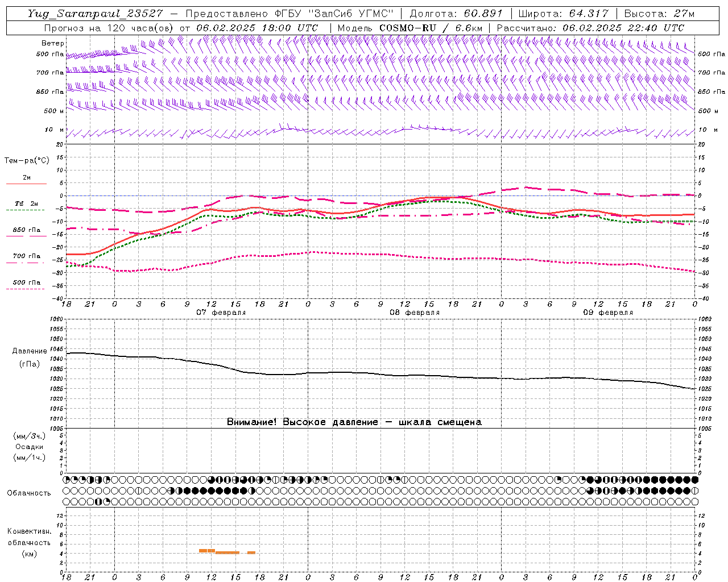Click the 850 гПа temperature legend entry
Screen dimensions: 728x582
[x=26, y=230]
